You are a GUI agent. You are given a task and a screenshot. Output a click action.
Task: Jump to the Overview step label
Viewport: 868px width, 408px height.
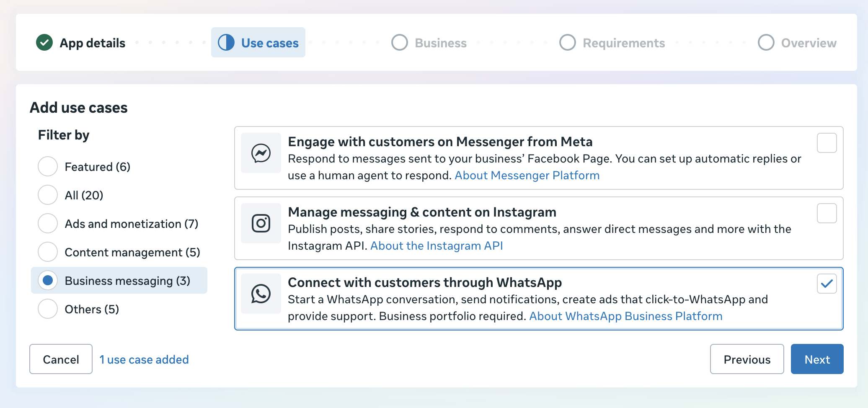[x=809, y=43]
